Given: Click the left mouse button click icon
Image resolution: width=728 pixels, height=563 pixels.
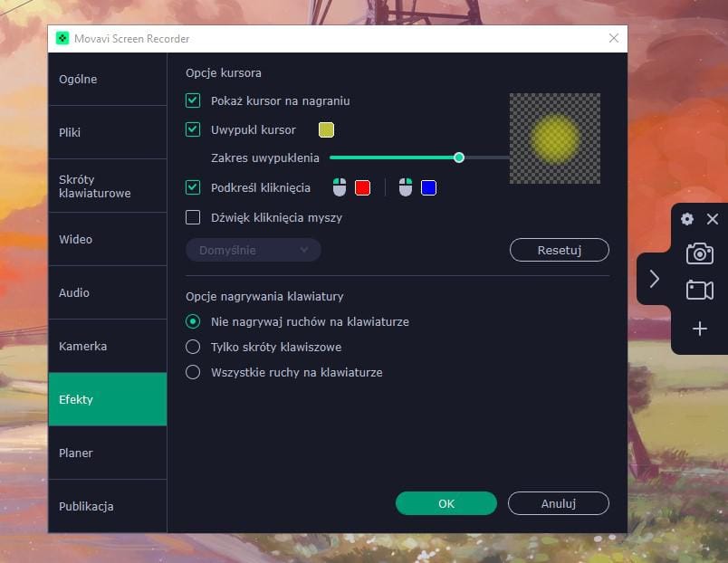Looking at the screenshot, I should 340,187.
